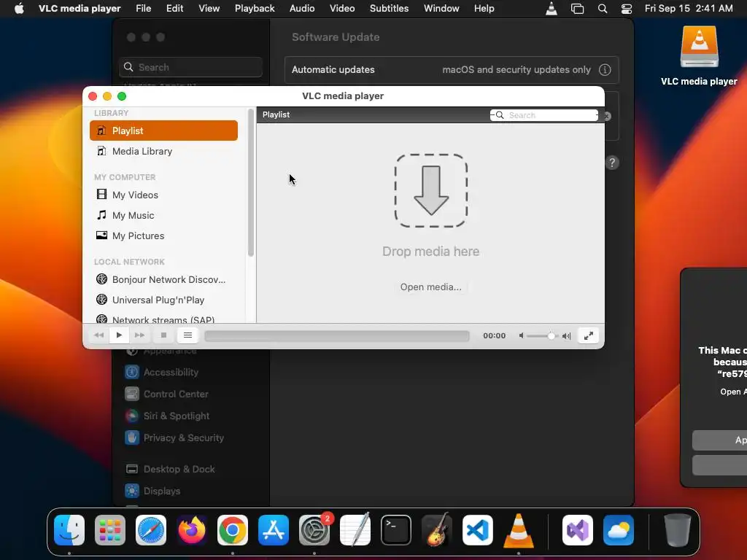
Task: Open Visual Studio Code from the Dock
Action: [x=477, y=530]
